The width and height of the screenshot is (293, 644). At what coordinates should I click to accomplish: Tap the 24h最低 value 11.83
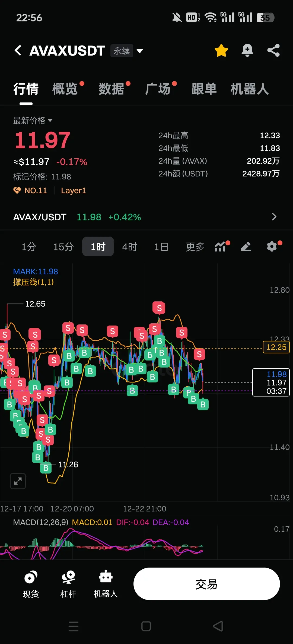point(270,148)
